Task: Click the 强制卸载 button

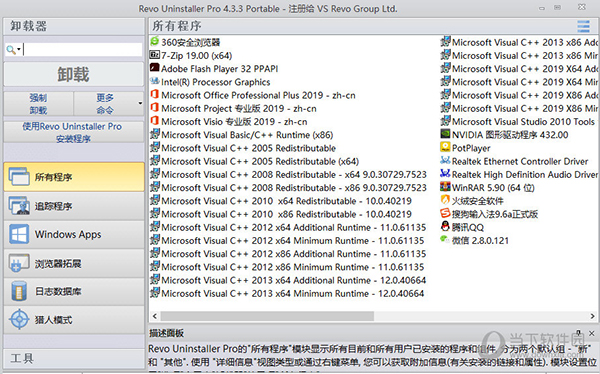Action: point(38,104)
